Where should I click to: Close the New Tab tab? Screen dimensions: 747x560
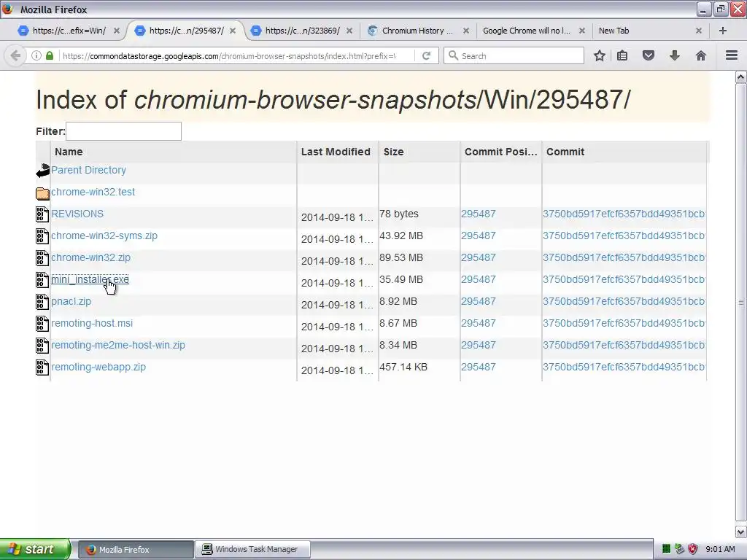click(x=698, y=31)
